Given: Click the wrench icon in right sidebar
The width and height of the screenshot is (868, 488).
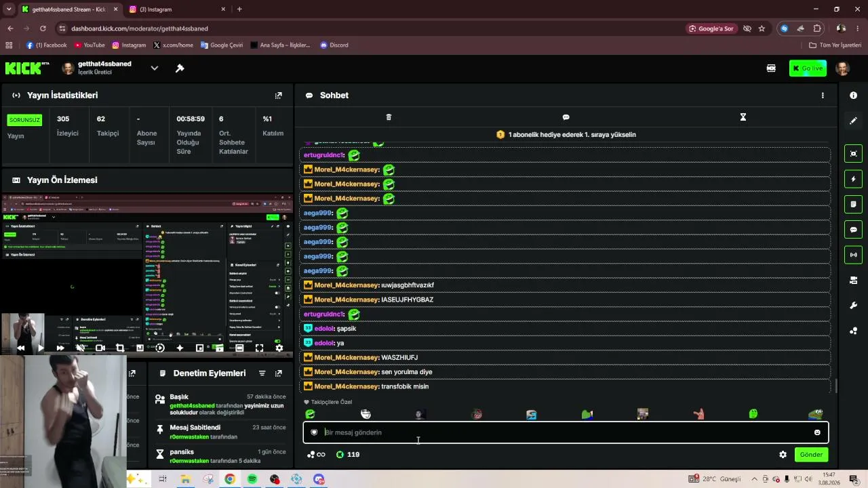Looking at the screenshot, I should click(x=853, y=306).
